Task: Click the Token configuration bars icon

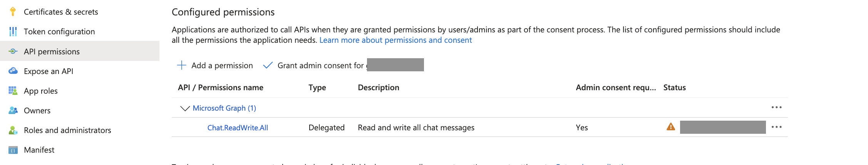Action: (13, 32)
